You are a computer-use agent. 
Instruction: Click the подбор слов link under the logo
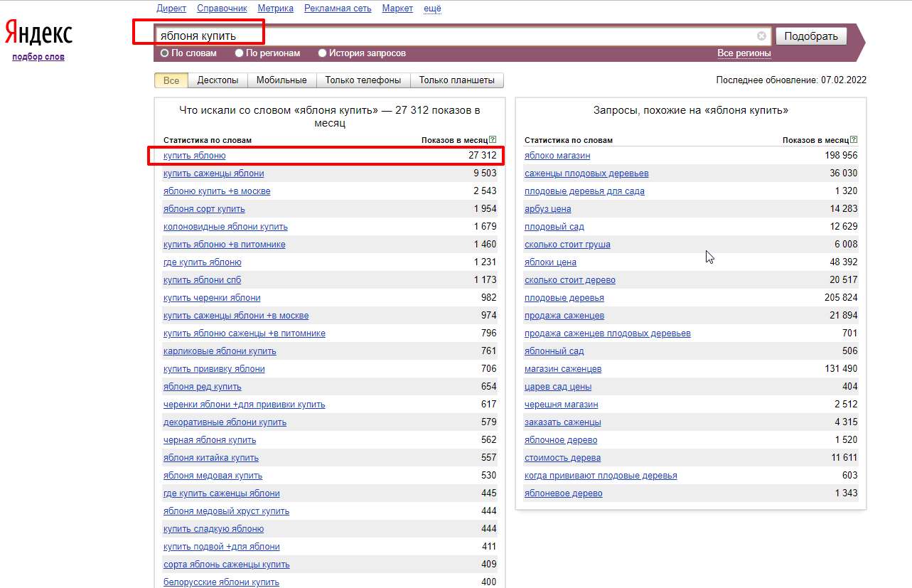pyautogui.click(x=38, y=57)
